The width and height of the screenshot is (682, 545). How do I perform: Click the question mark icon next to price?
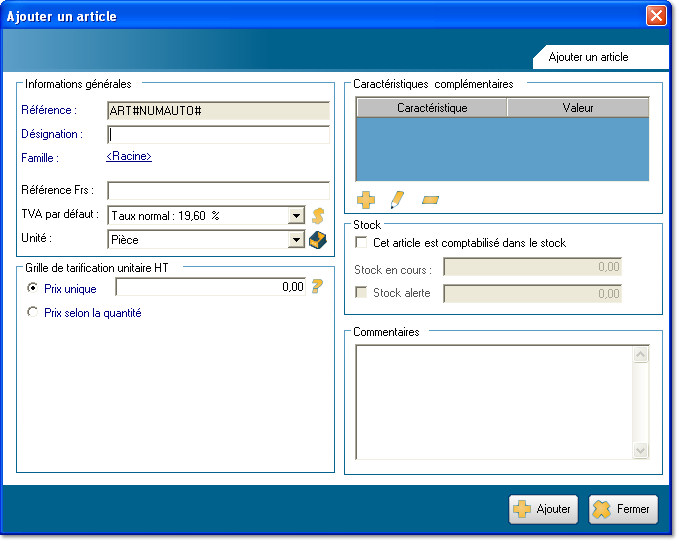317,288
